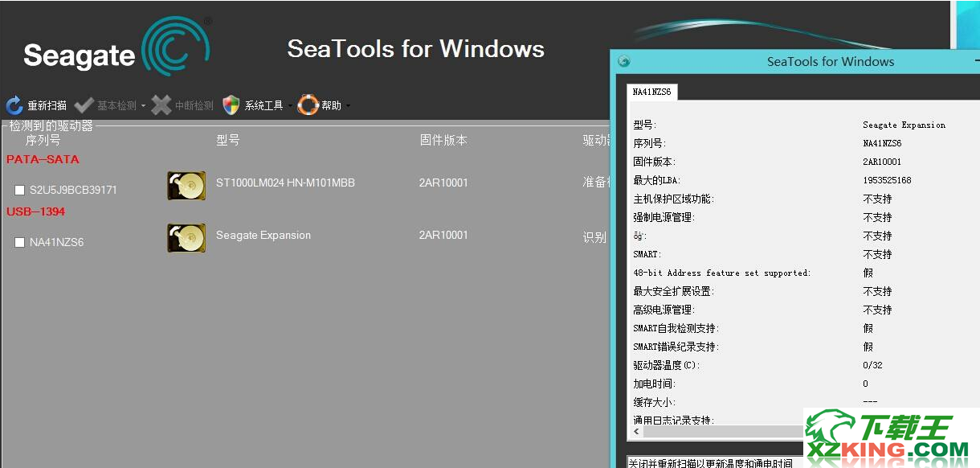The width and height of the screenshot is (980, 468).
Task: Click the horizontal scrollbar track in info window
Action: (723, 432)
